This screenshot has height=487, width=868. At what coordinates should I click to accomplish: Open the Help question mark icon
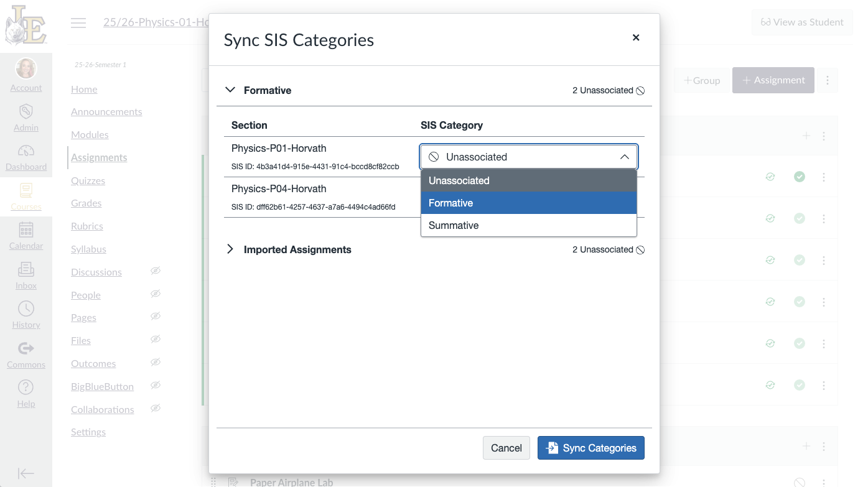pos(26,387)
